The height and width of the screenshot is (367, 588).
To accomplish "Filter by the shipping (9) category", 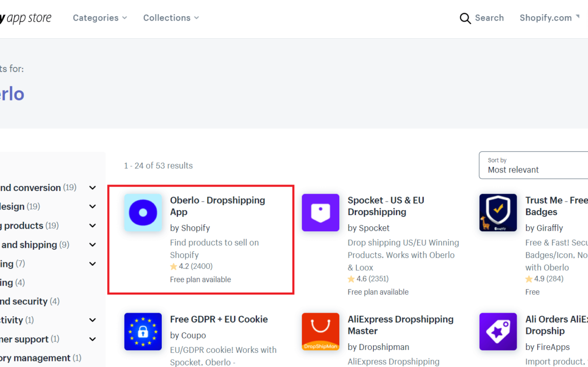I will pyautogui.click(x=35, y=245).
